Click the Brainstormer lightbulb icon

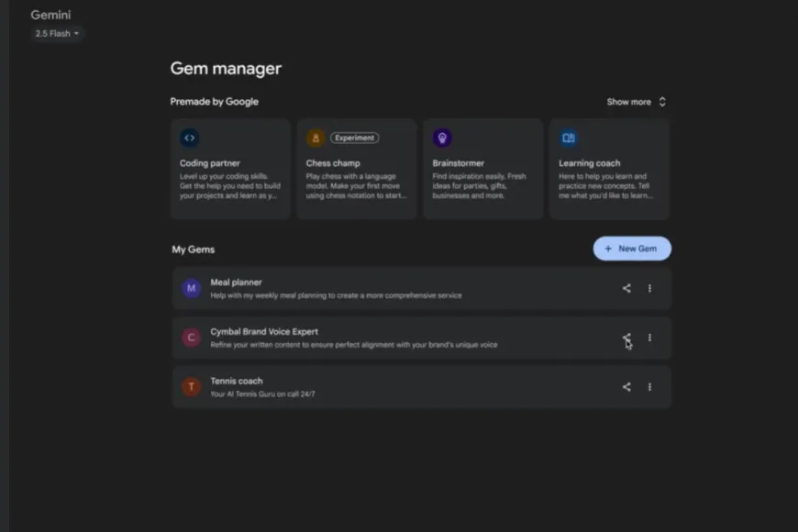coord(442,138)
